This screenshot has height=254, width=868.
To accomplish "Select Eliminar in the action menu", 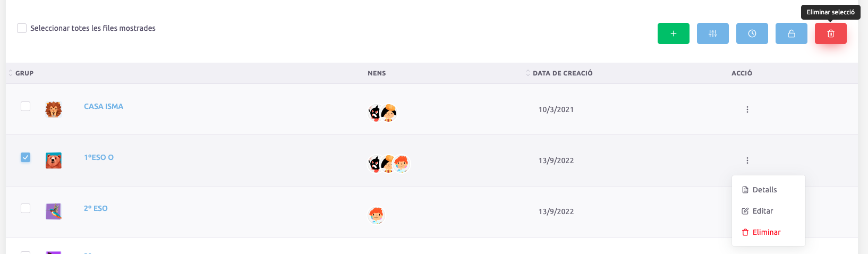I will 766,232.
